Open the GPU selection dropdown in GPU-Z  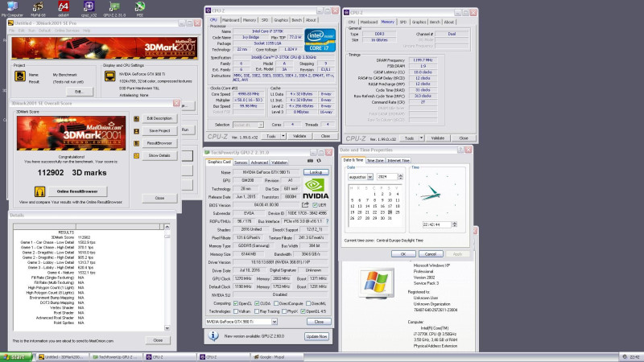(x=275, y=322)
